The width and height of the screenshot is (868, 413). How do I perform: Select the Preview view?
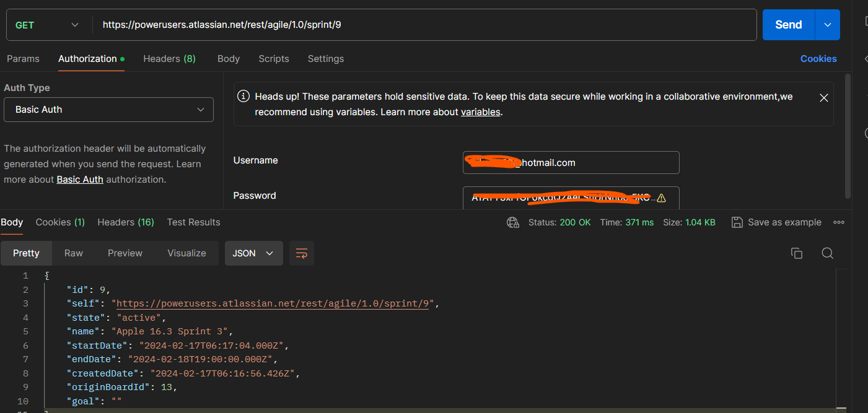125,253
